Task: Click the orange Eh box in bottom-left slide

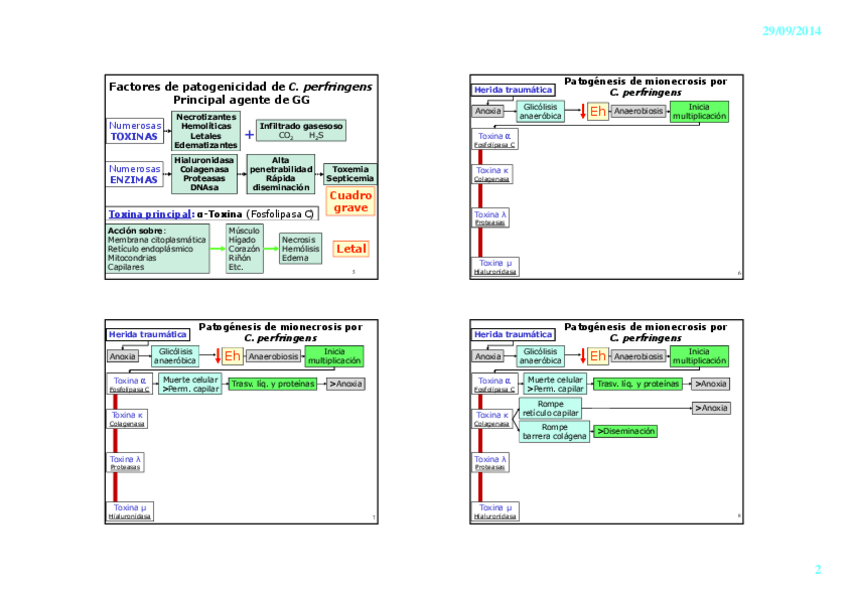Action: coord(232,356)
